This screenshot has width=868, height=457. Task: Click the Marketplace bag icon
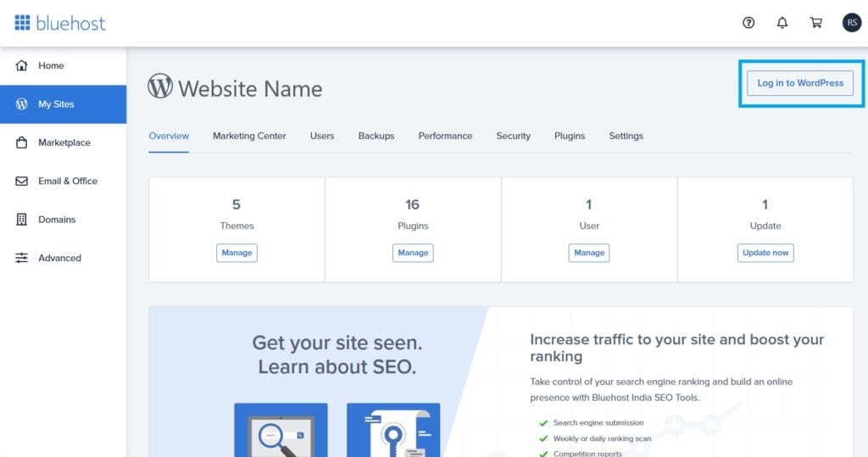(22, 142)
